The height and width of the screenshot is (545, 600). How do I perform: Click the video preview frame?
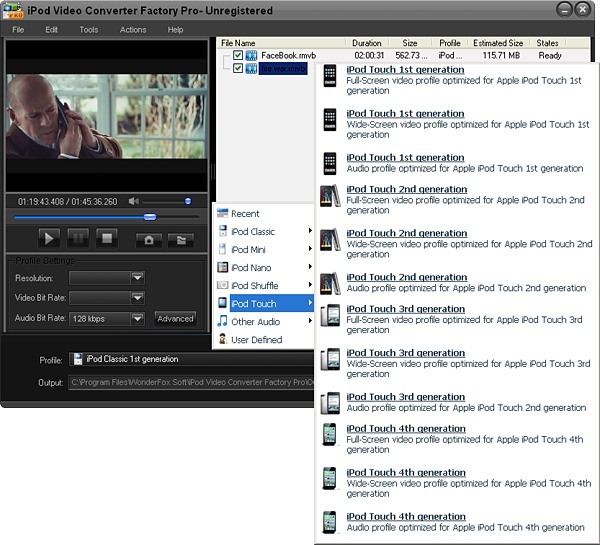[107, 116]
